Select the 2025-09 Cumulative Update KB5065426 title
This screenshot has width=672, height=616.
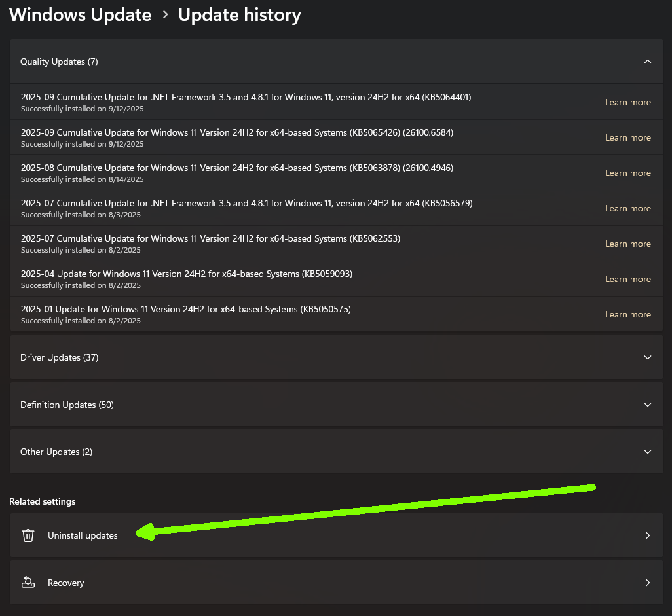tap(237, 132)
